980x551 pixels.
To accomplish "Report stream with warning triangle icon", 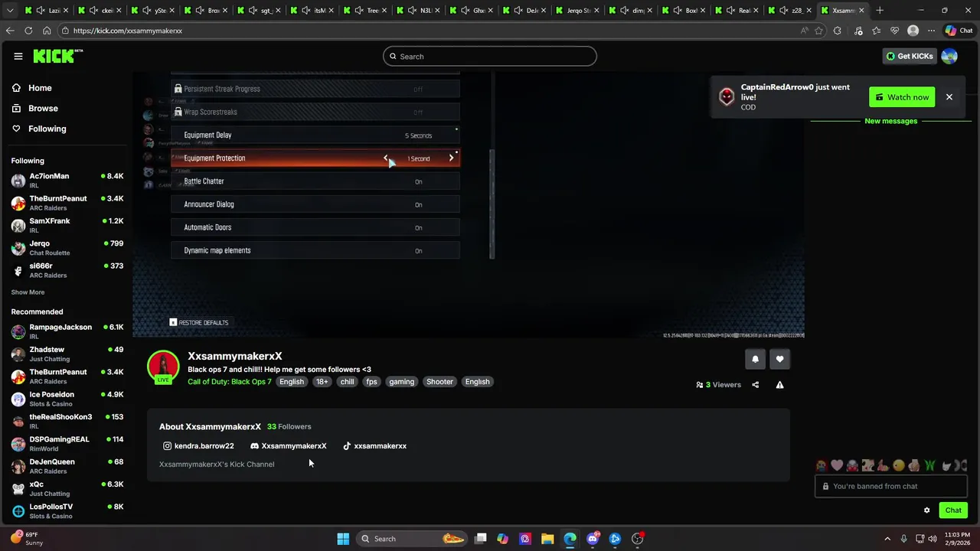I will (779, 385).
